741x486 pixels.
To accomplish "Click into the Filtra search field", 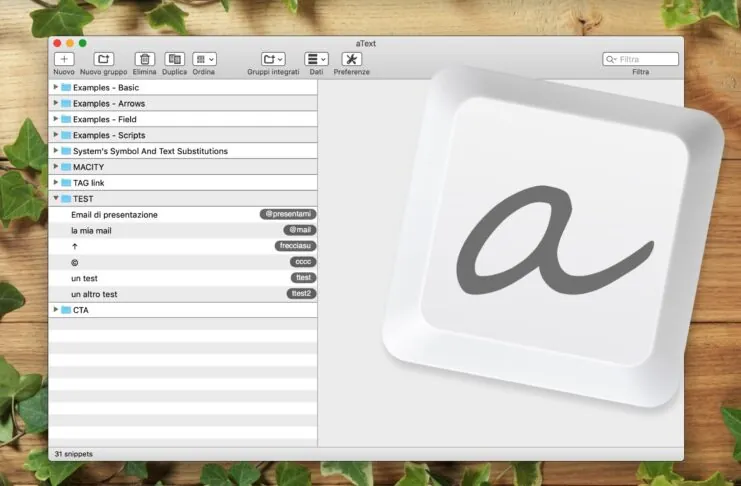I will [640, 59].
